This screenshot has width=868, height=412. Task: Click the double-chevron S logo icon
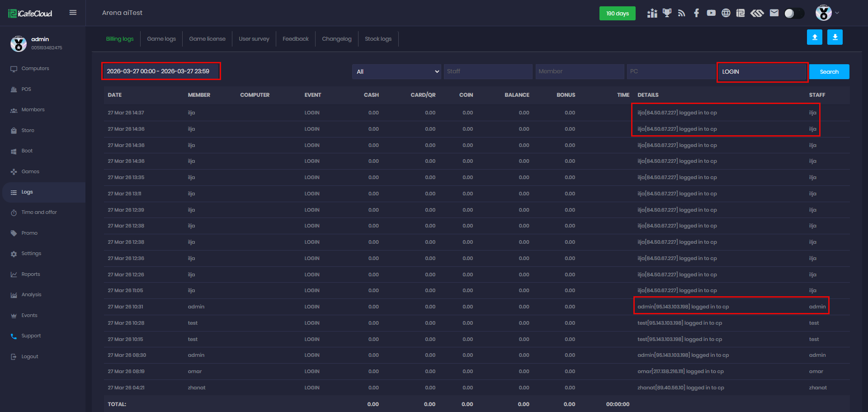pyautogui.click(x=757, y=13)
